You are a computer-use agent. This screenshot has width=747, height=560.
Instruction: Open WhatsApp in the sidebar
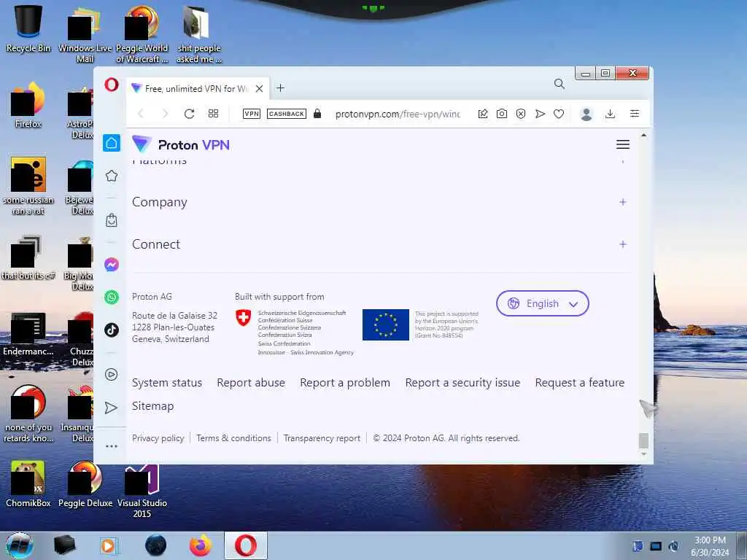[112, 297]
